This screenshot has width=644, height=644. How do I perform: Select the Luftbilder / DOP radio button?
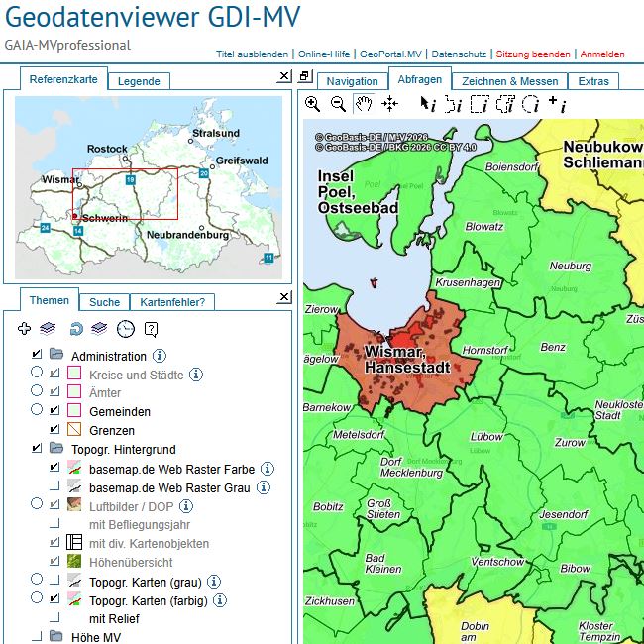37,503
